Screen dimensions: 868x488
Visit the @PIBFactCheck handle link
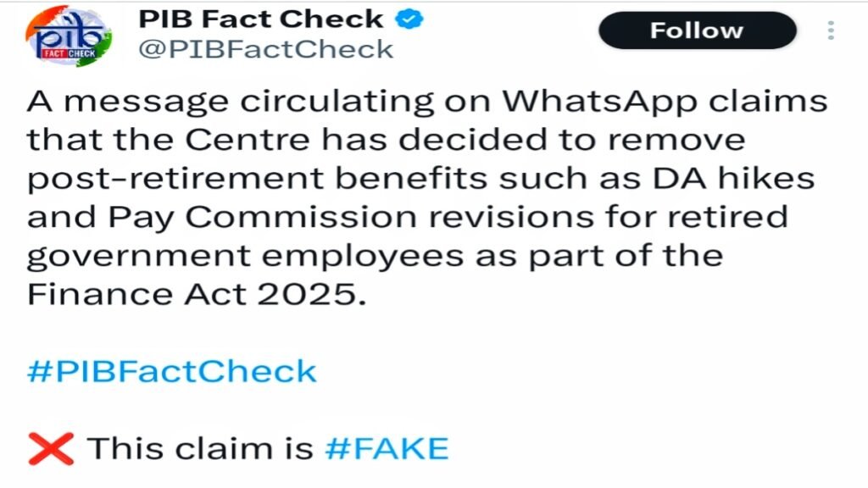265,49
